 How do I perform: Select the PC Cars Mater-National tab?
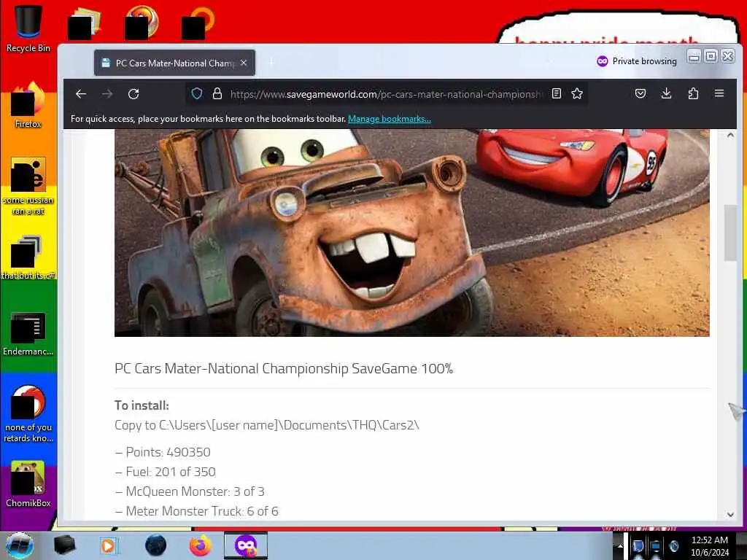point(174,63)
